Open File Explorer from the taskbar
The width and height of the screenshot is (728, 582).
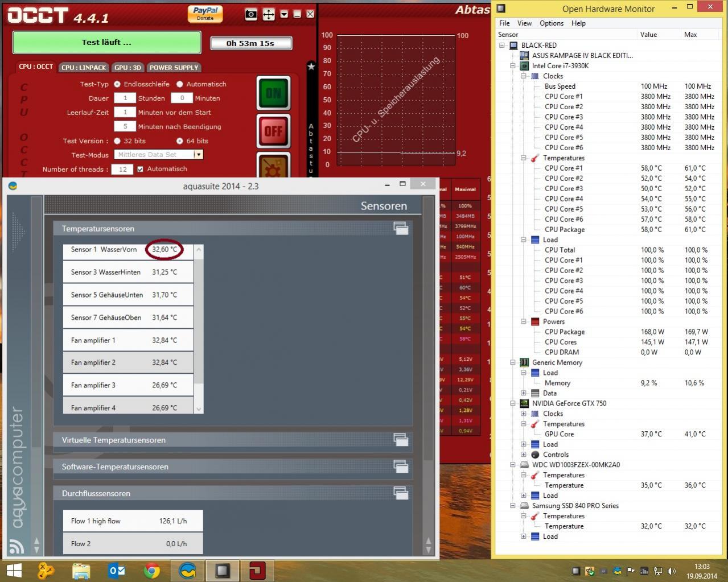[x=81, y=571]
